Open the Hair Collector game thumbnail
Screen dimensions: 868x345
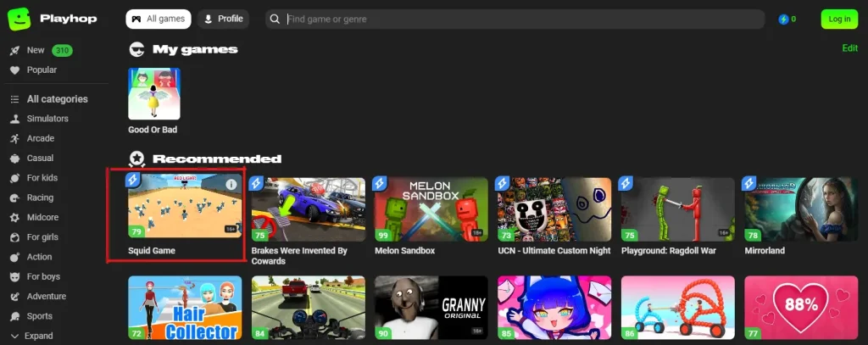(x=185, y=308)
